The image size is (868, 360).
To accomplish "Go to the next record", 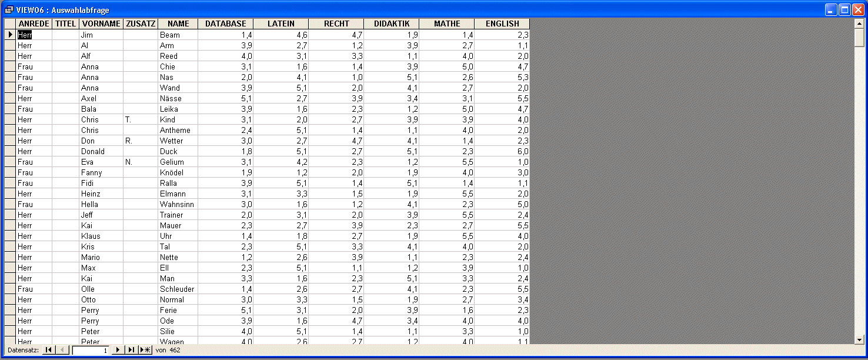I will [118, 350].
